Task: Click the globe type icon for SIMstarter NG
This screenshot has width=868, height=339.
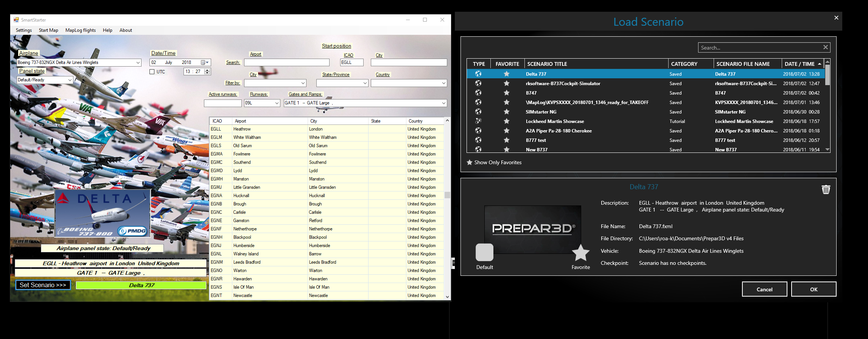Action: coord(478,112)
